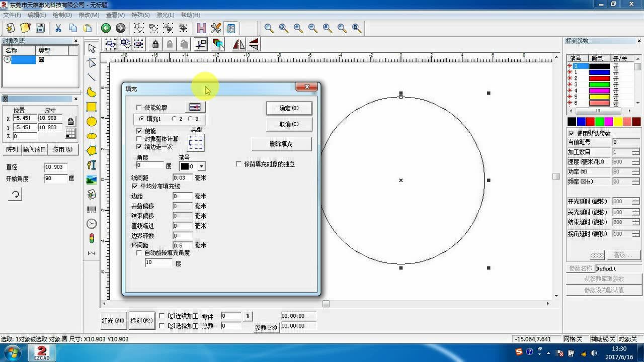The width and height of the screenshot is (644, 362).
Task: Open the 编辑(E) menu
Action: pyautogui.click(x=37, y=15)
